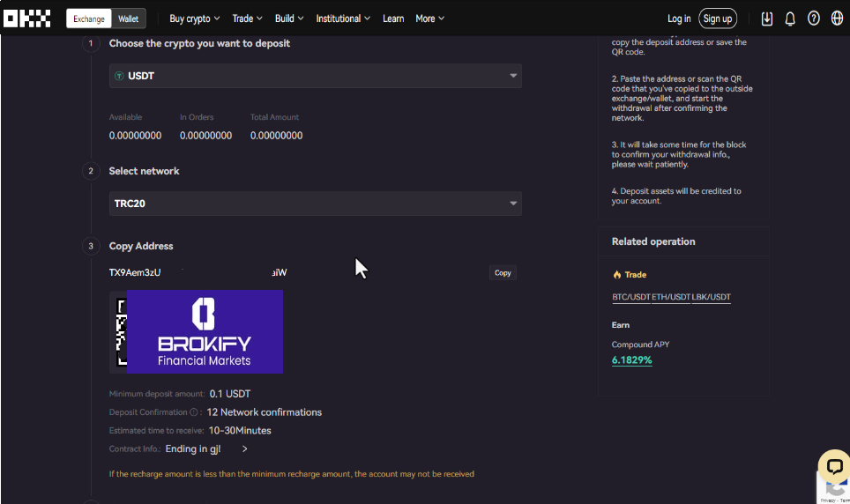
Task: Click the OKX logo
Action: pos(27,19)
